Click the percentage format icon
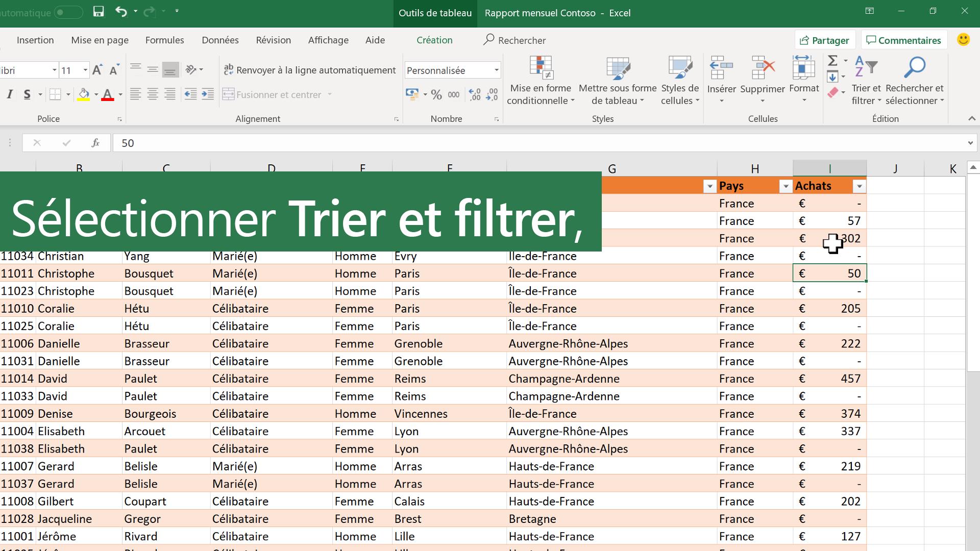The height and width of the screenshot is (551, 980). coord(436,94)
